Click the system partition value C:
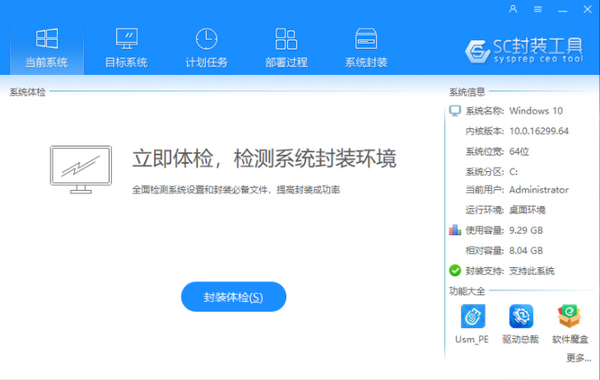Image resolution: width=600 pixels, height=380 pixels. [x=513, y=172]
